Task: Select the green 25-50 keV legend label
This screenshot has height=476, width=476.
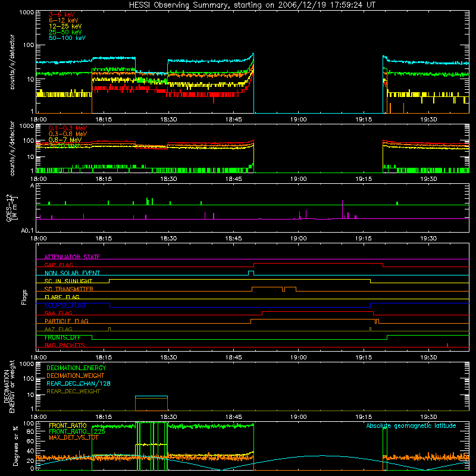Action: tap(65, 32)
